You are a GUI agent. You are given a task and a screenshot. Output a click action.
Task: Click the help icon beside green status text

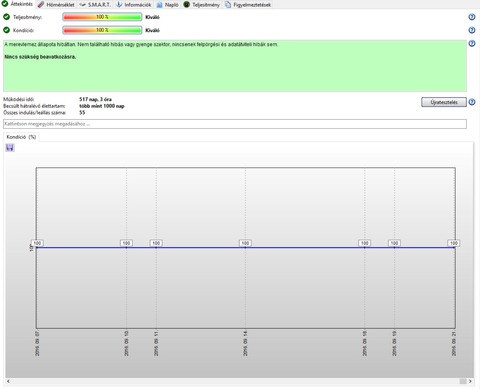472,43
